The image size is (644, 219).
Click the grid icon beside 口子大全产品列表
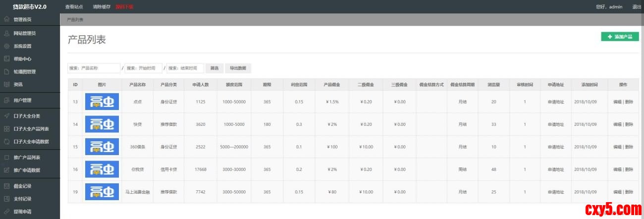point(6,129)
